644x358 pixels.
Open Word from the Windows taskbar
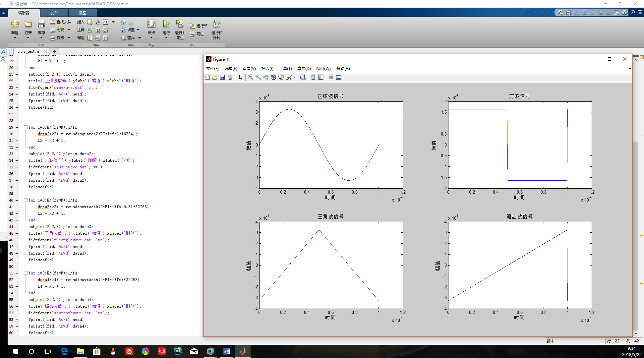click(227, 351)
